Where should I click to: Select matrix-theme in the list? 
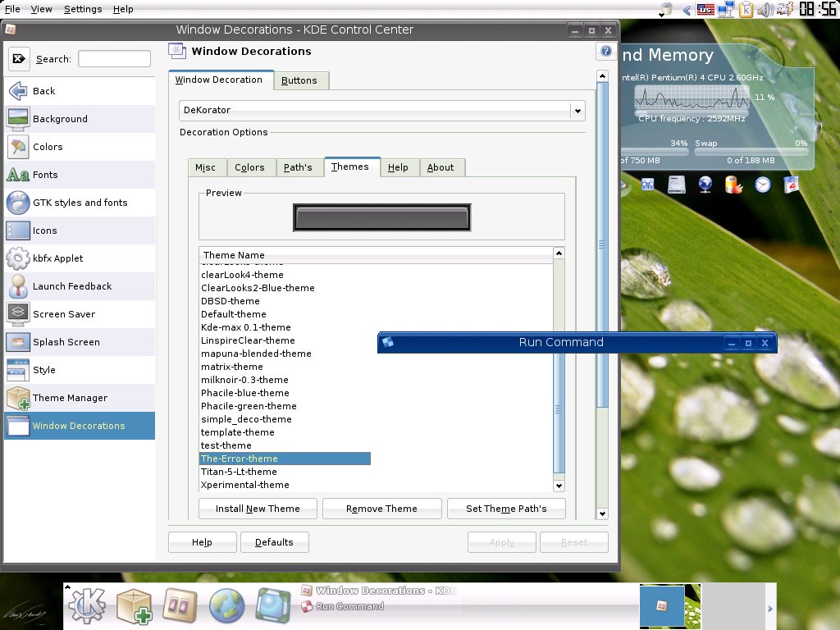point(232,367)
